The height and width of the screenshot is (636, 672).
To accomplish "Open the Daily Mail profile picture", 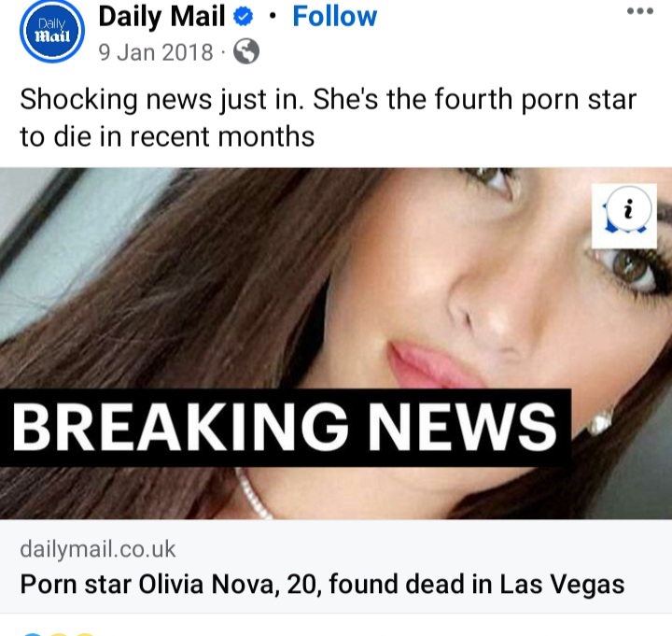I will click(x=52, y=31).
